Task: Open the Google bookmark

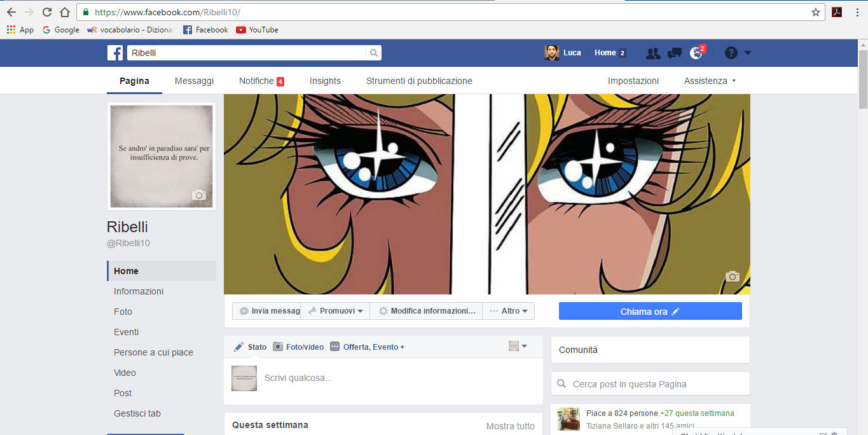Action: coord(60,30)
